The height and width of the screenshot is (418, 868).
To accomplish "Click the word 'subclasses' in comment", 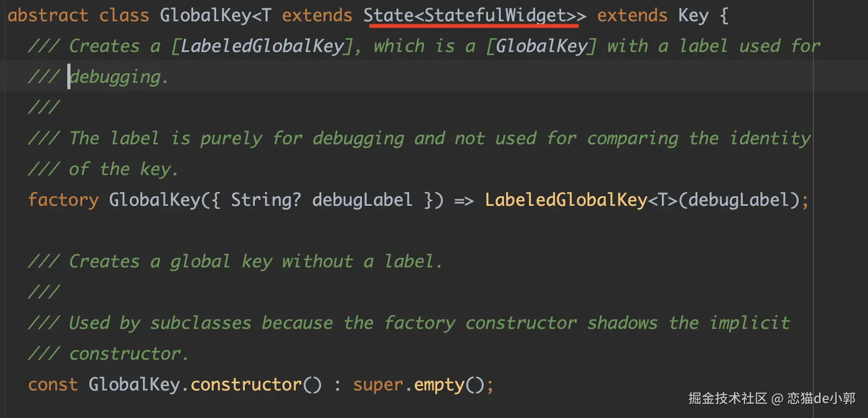I will [201, 323].
